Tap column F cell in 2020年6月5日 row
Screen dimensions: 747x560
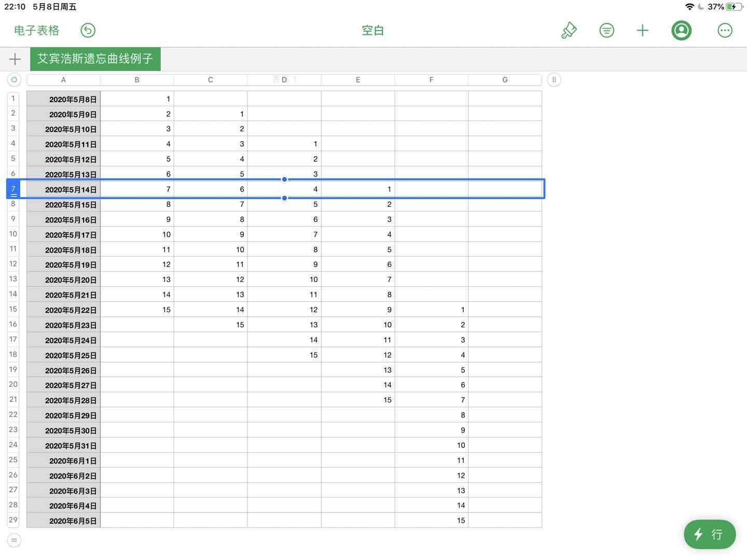[x=432, y=521]
